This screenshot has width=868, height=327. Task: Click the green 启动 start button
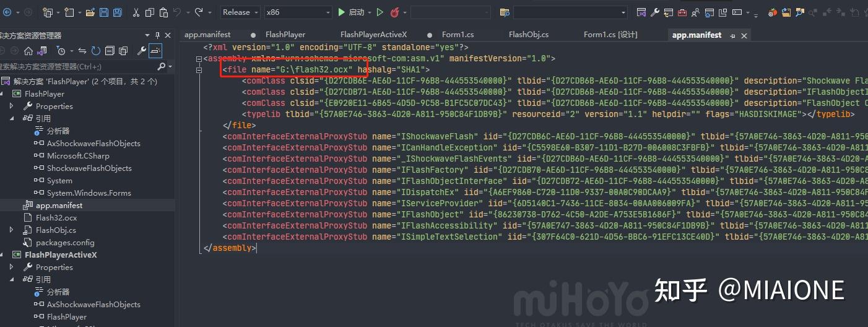(x=350, y=12)
